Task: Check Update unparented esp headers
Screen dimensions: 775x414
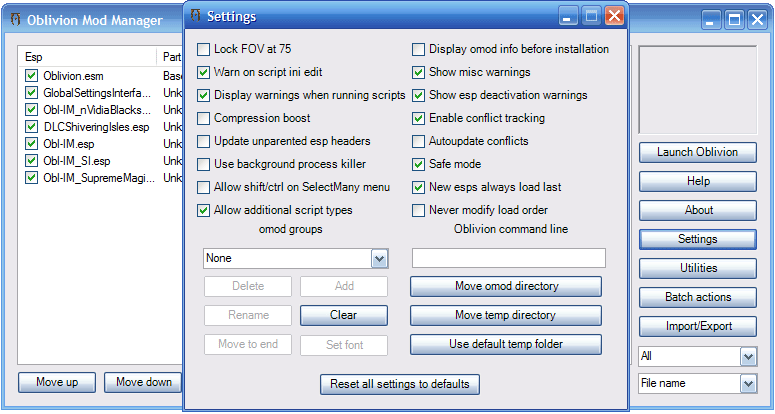Action: (x=203, y=141)
